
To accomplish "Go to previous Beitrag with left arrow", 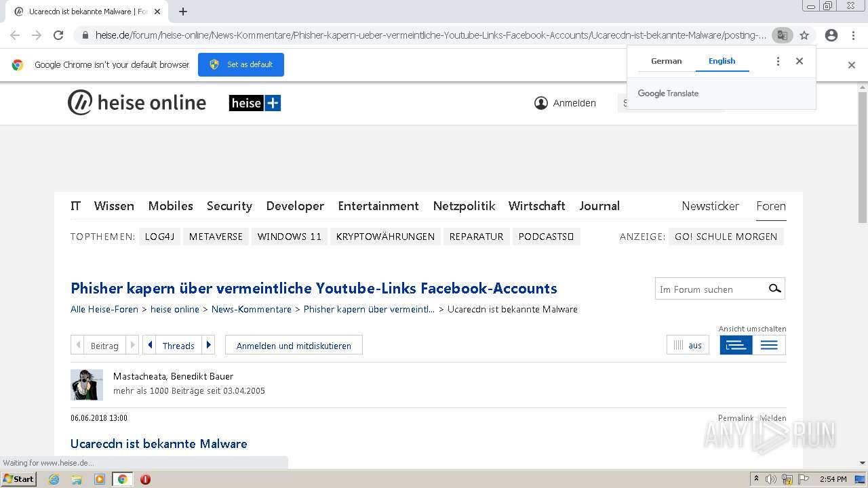I will tap(78, 345).
